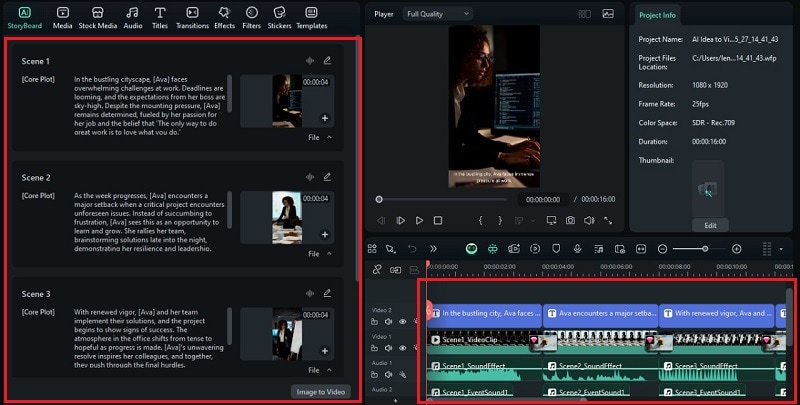Screen dimensions: 800x405
Task: Click the timeline zoom slider handle
Action: (x=705, y=248)
